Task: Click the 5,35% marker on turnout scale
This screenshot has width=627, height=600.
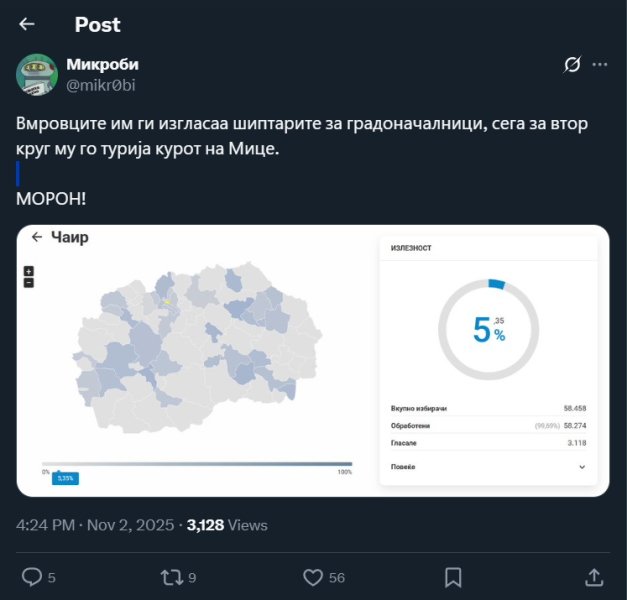Action: tap(65, 478)
